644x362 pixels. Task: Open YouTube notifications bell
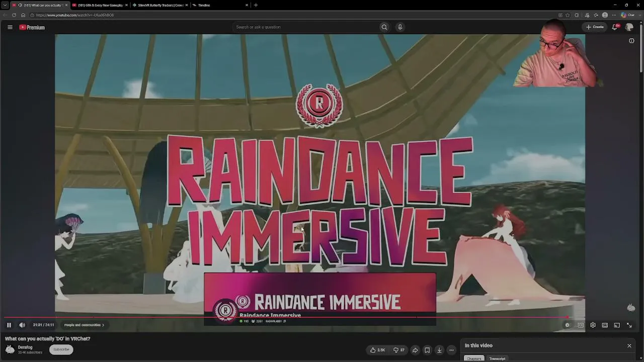point(615,27)
